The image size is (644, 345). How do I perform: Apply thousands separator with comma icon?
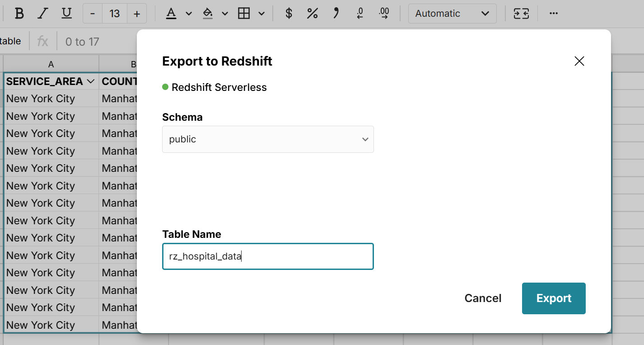click(336, 14)
